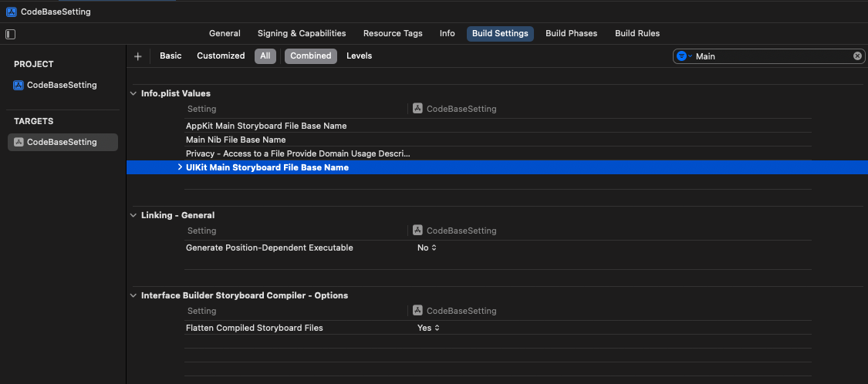Viewport: 868px width, 384px height.
Task: Switch to Levels view
Action: click(x=360, y=56)
